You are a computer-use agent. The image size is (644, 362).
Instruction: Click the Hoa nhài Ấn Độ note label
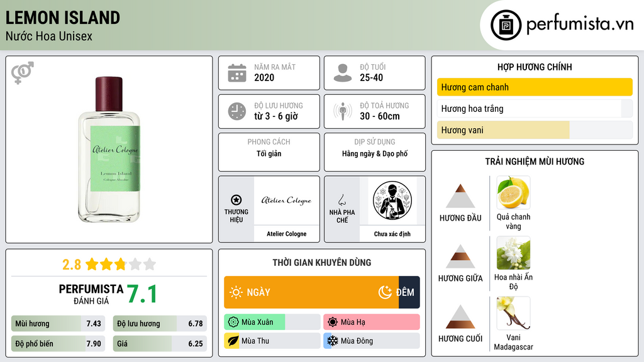coord(513,282)
